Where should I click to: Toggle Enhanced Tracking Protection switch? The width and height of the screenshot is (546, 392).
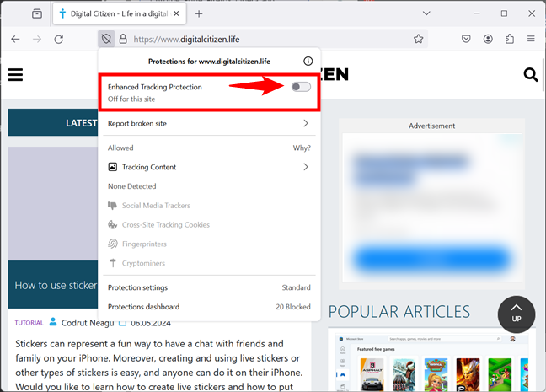pyautogui.click(x=301, y=87)
